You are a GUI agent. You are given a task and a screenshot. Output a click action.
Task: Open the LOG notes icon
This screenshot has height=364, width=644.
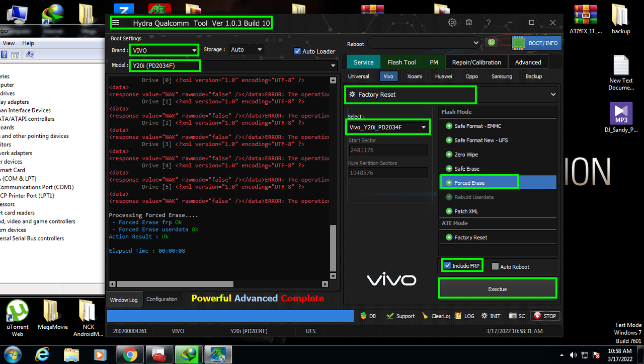(464, 316)
